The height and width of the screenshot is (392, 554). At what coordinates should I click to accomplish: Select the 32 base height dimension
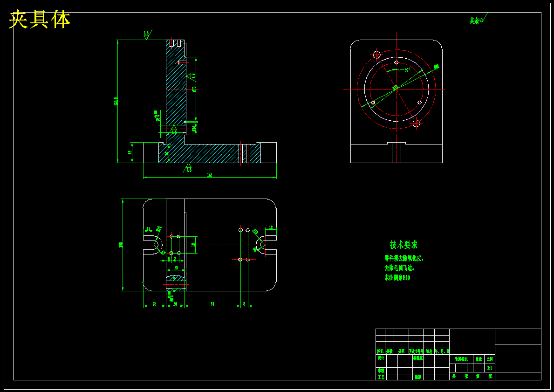[130, 152]
